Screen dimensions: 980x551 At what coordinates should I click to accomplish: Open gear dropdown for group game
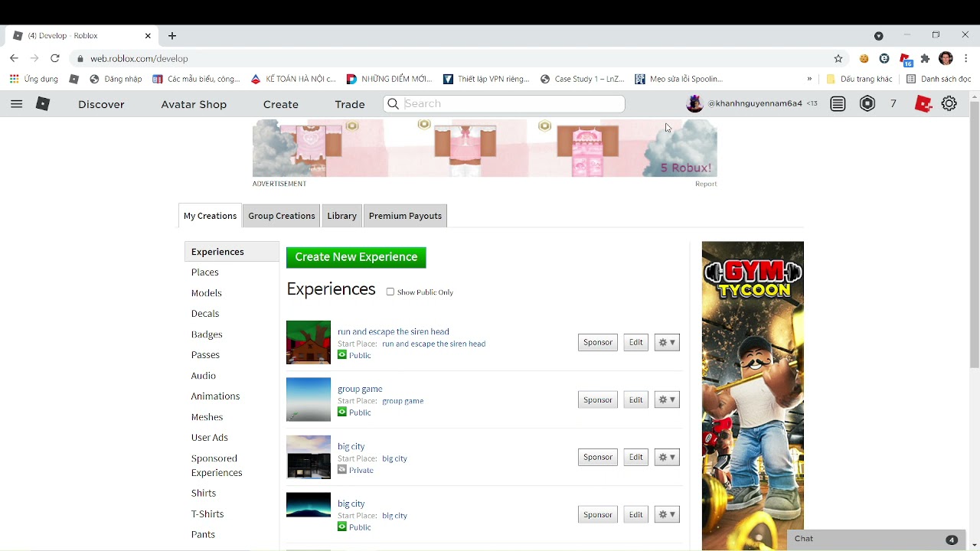click(667, 399)
